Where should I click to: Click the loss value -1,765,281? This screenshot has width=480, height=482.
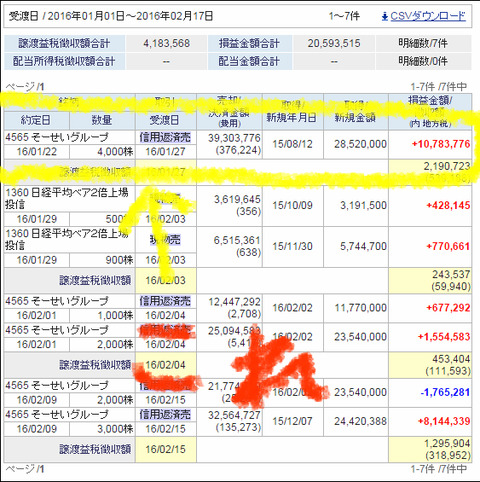tap(445, 392)
